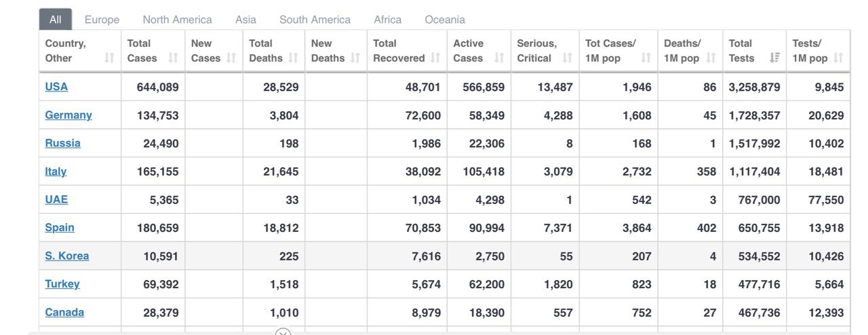
Task: Sort by Total Cases arrow icon
Action: coord(173,58)
